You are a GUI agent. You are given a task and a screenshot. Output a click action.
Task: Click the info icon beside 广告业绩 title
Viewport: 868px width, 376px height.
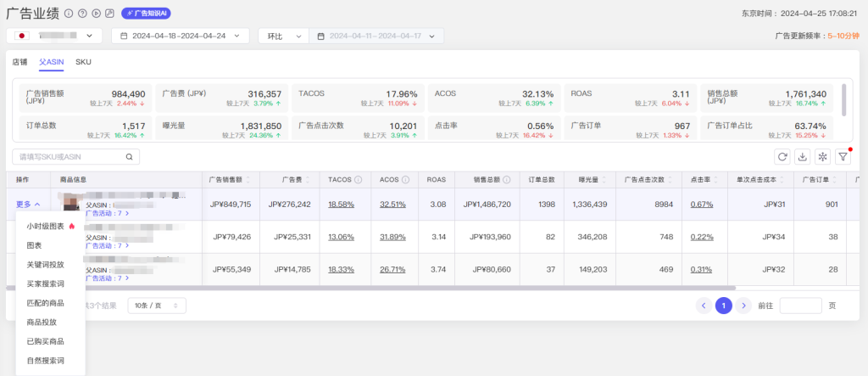pyautogui.click(x=69, y=13)
